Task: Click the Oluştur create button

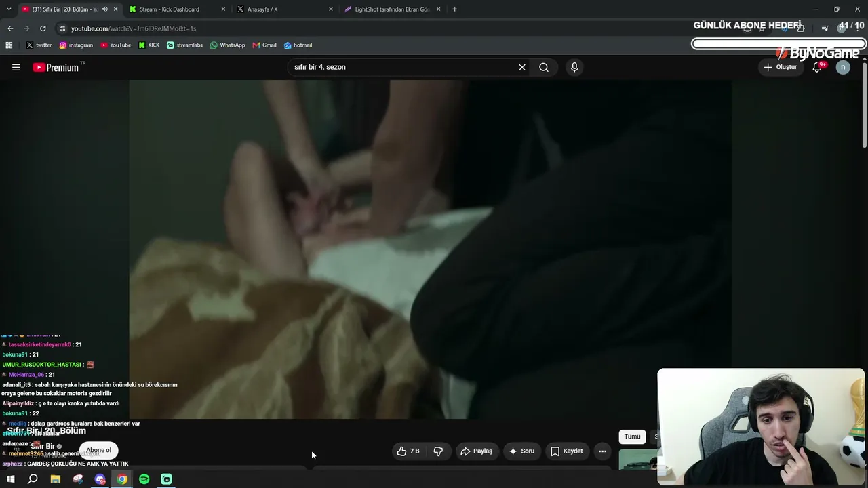Action: [780, 67]
